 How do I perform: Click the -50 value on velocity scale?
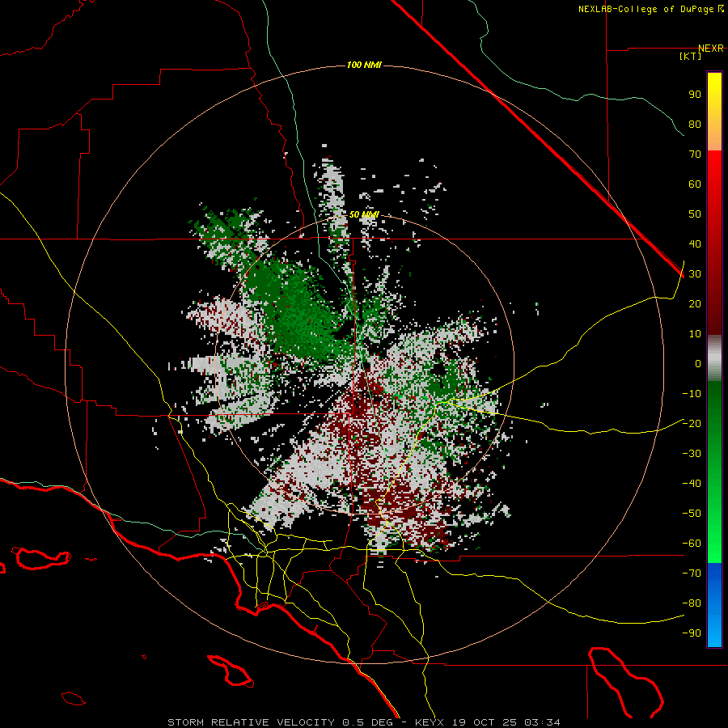click(x=692, y=513)
